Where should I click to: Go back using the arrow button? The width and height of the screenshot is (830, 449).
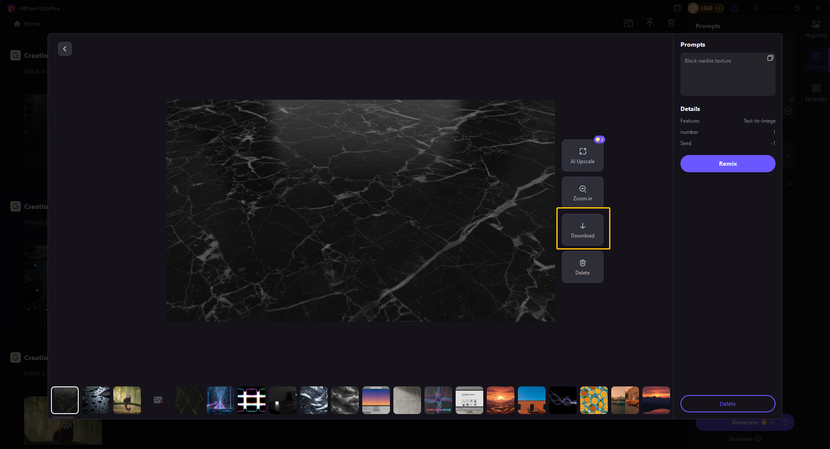tap(65, 49)
